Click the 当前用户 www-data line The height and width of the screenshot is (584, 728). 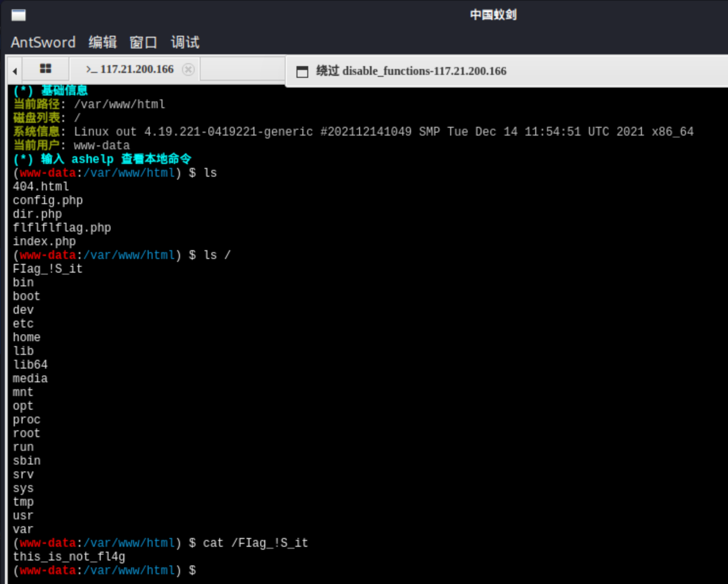click(71, 145)
